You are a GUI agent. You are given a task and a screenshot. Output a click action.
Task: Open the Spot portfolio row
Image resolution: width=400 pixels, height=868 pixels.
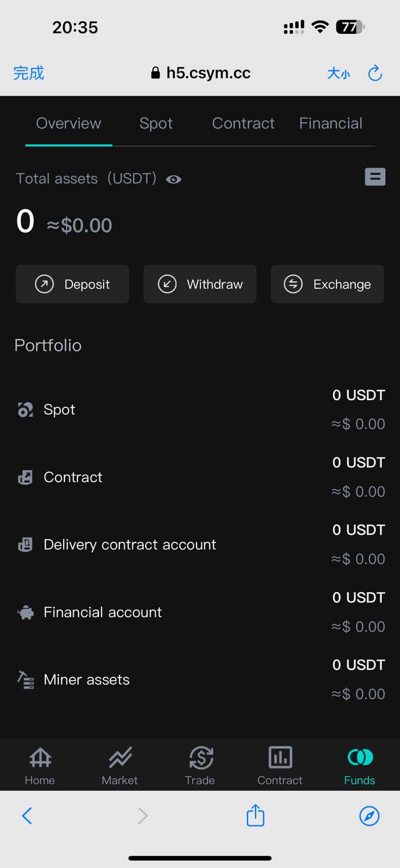200,410
